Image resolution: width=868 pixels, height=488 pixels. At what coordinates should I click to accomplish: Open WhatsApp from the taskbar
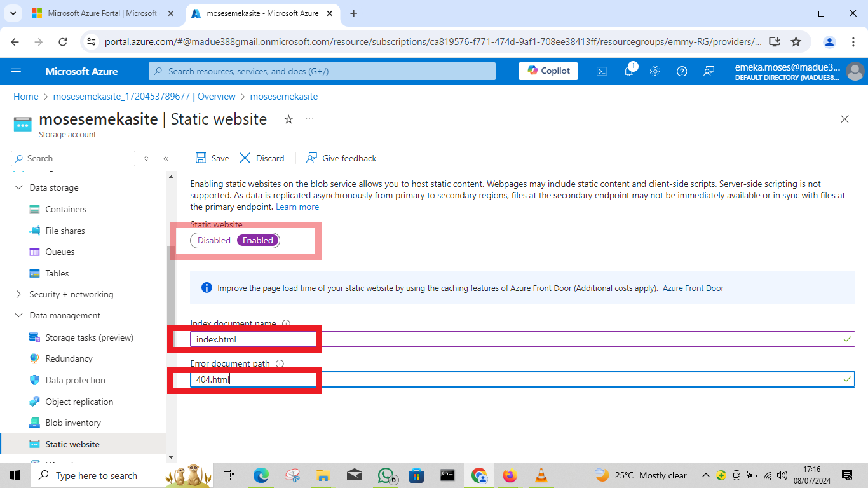[x=386, y=475]
